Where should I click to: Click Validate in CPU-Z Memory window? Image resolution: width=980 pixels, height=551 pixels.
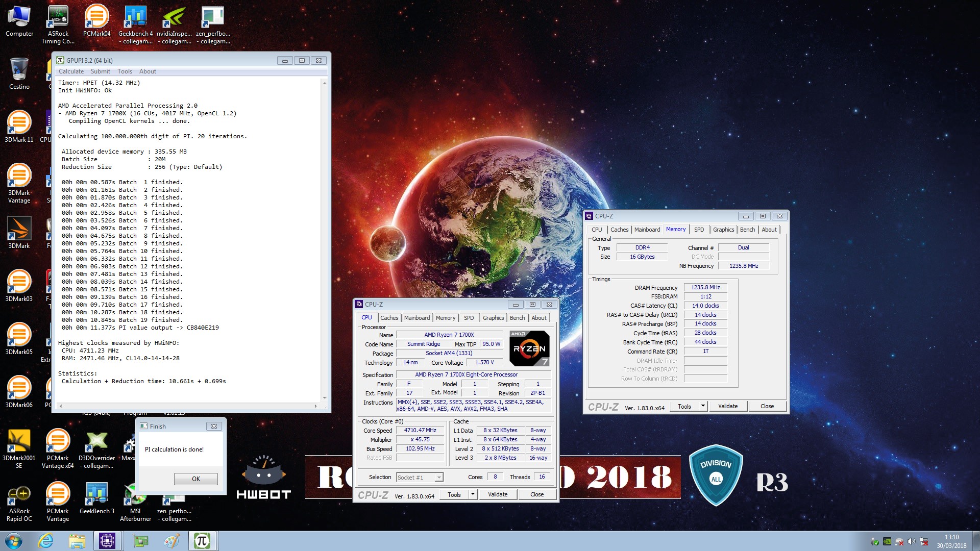(x=728, y=406)
